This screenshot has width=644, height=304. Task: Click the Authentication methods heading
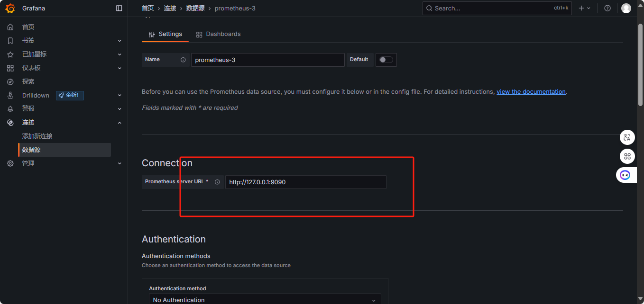[x=176, y=256]
